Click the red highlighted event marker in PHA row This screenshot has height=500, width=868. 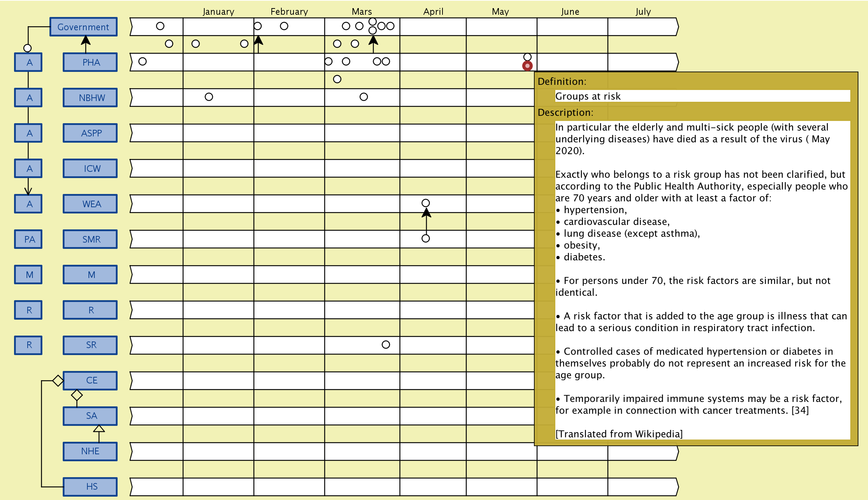(527, 66)
